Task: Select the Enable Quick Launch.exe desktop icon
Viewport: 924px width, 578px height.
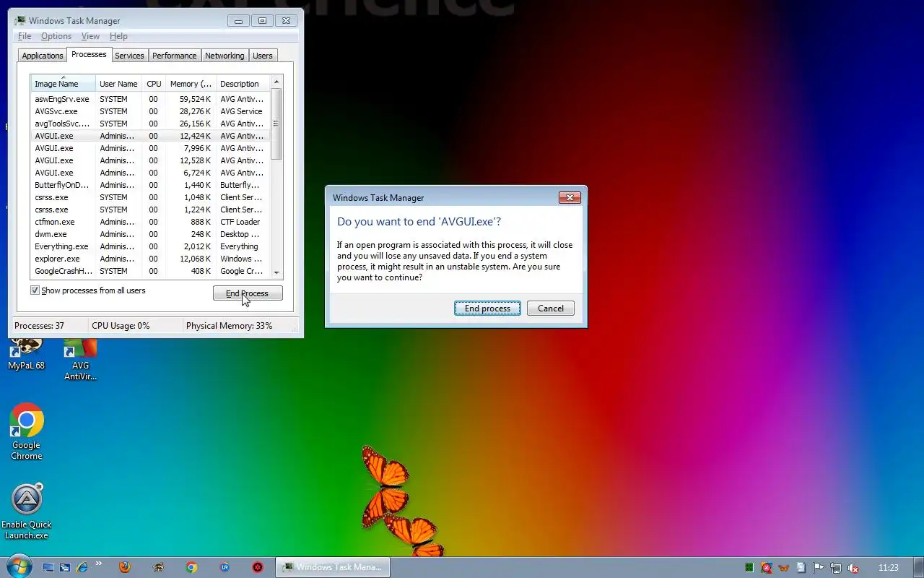Action: pyautogui.click(x=27, y=512)
